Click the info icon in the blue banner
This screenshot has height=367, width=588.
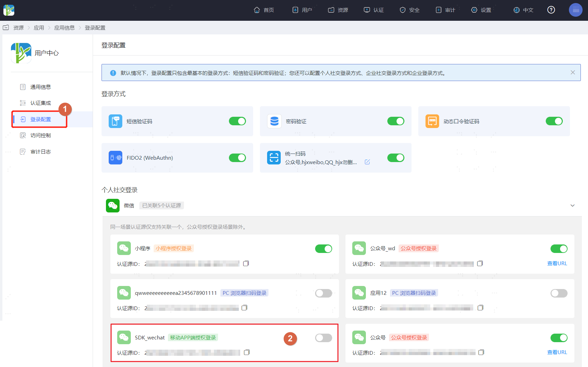(x=113, y=73)
